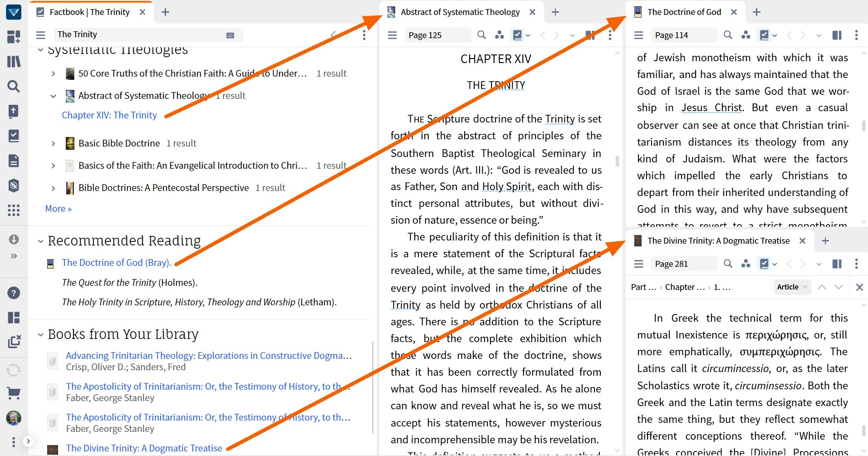868x456 pixels.
Task: Collapse the Books from Your Library section
Action: [40, 335]
